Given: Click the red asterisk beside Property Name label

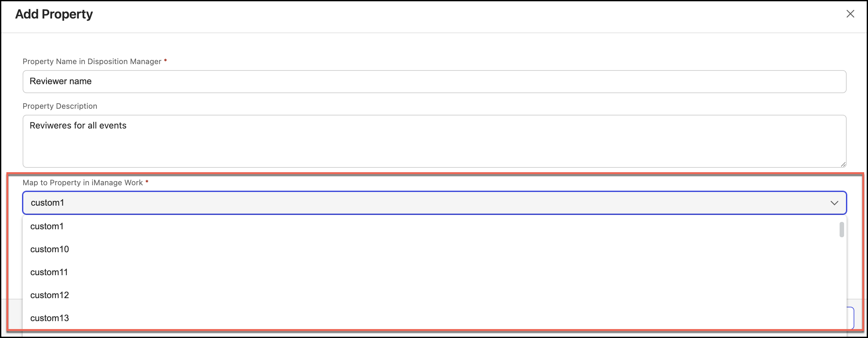Looking at the screenshot, I should point(165,61).
